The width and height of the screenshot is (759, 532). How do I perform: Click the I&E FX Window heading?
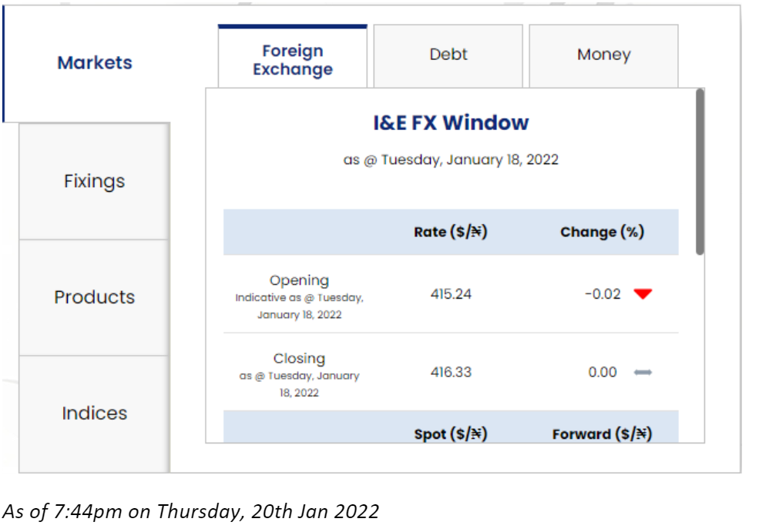tap(451, 122)
